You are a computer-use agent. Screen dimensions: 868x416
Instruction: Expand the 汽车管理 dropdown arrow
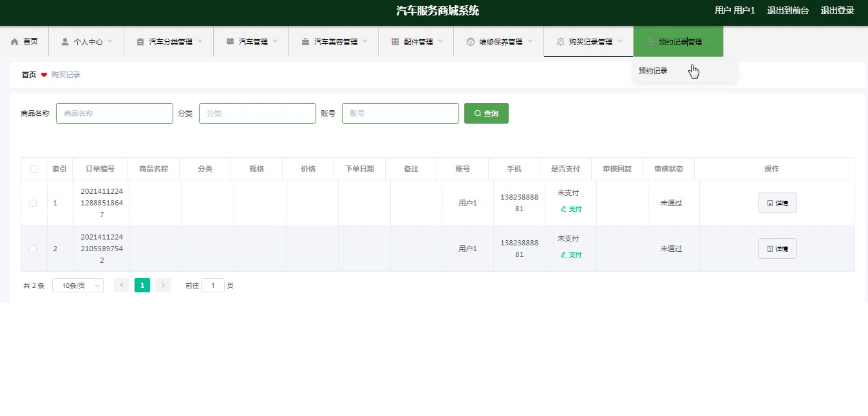[275, 41]
